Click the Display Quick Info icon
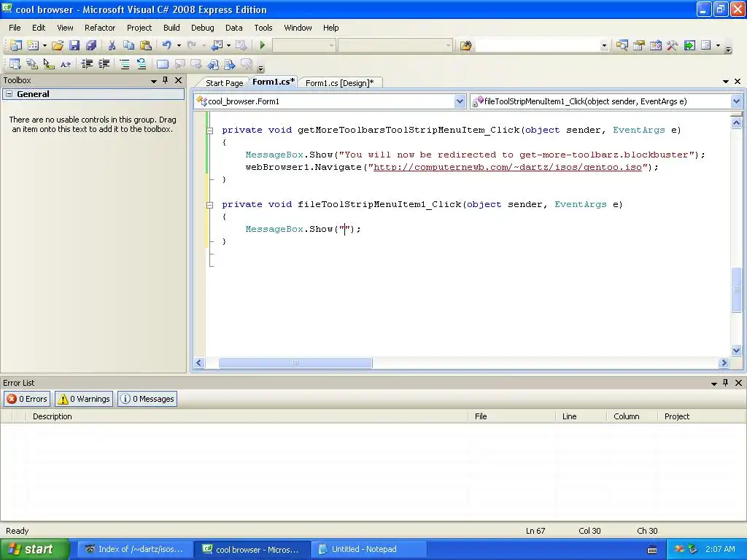This screenshot has height=560, width=747. coord(49,64)
